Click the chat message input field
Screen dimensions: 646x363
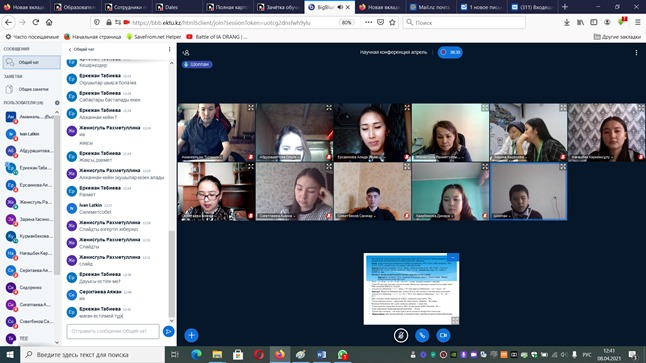tap(113, 331)
